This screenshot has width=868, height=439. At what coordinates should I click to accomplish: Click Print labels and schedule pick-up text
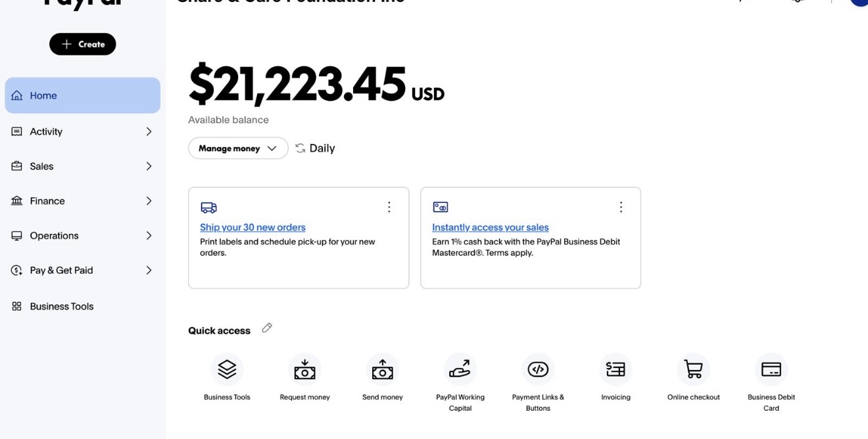point(287,247)
